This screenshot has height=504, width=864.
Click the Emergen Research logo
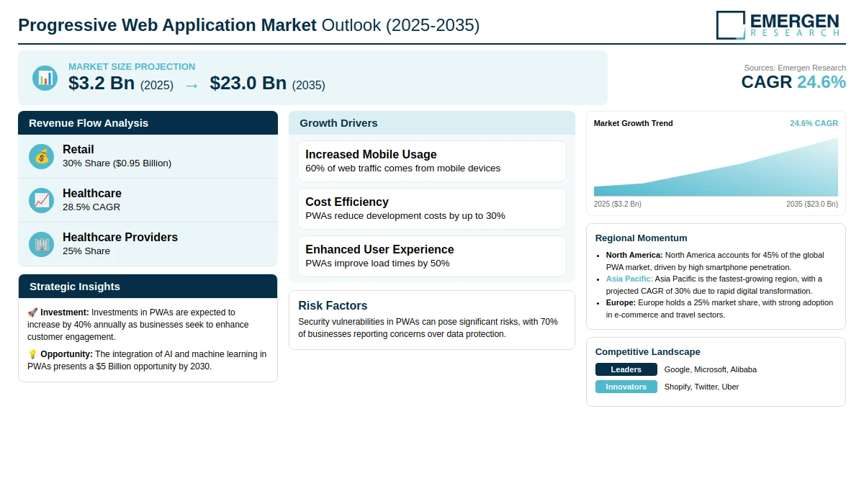pos(778,24)
